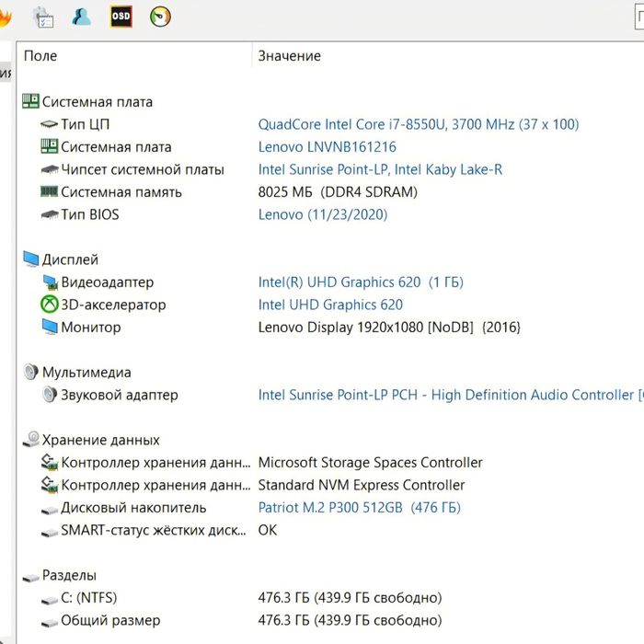Open the OSD panel toolbar icon
This screenshot has height=644, width=644.
click(121, 17)
